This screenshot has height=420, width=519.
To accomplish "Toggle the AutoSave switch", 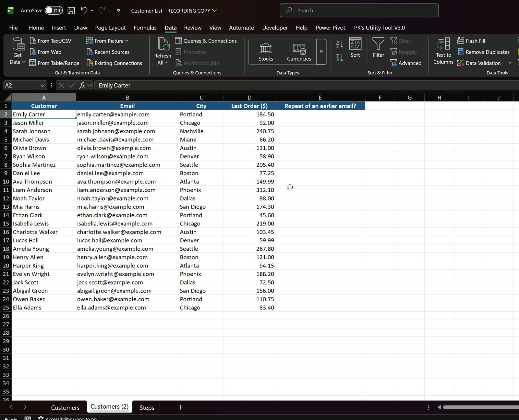I will tap(54, 10).
